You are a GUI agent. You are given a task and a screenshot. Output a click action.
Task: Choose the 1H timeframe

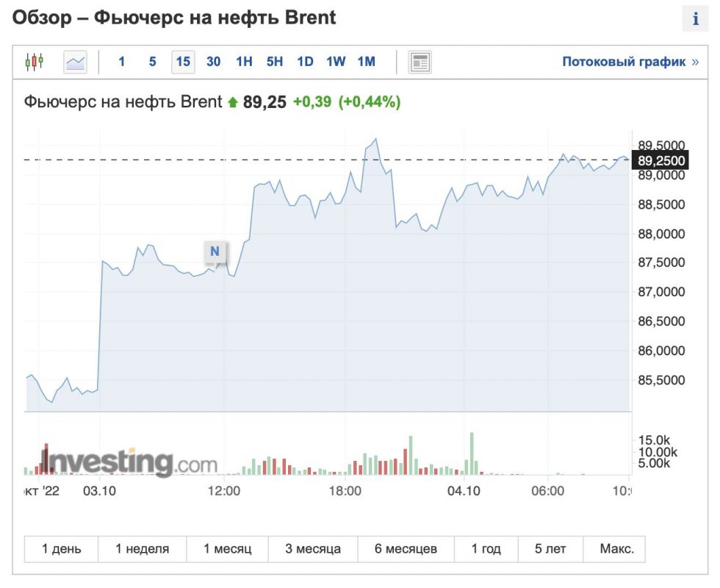click(x=244, y=62)
